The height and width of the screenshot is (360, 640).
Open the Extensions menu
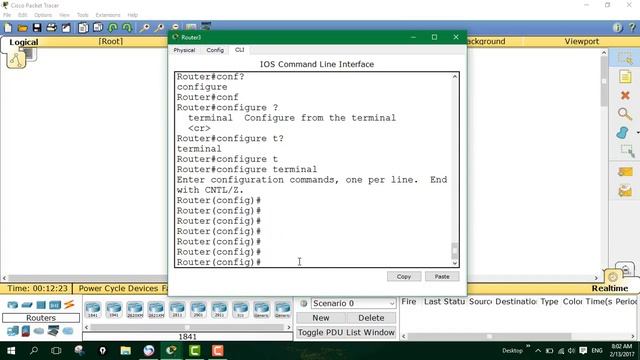point(108,15)
